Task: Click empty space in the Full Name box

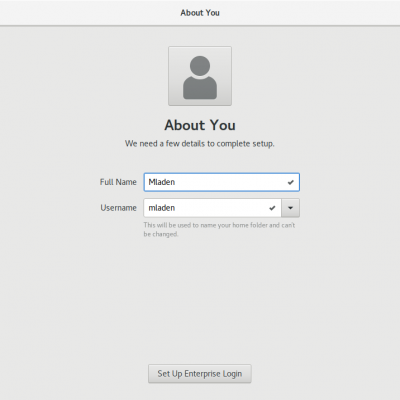Action: click(230, 182)
